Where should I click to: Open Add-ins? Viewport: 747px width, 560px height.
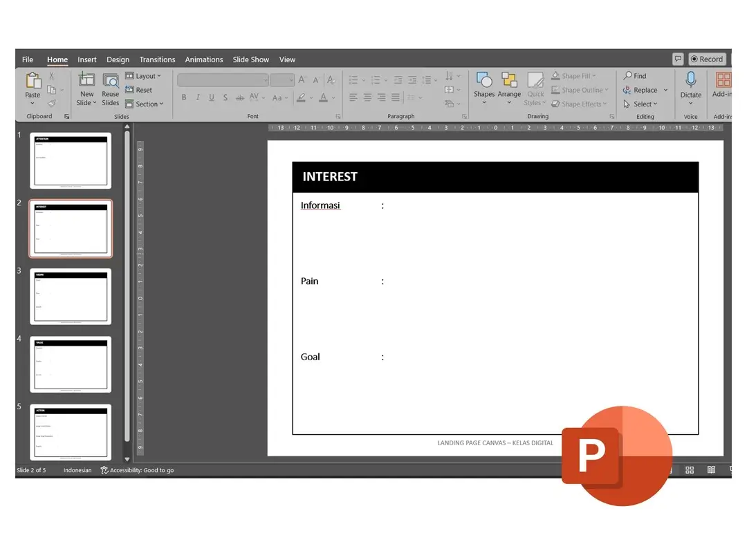723,85
